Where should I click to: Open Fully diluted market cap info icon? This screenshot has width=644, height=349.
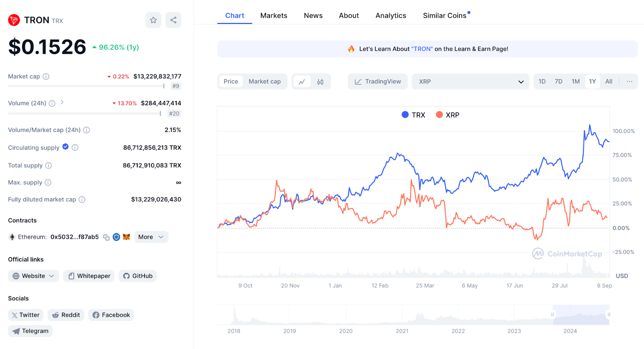[82, 199]
